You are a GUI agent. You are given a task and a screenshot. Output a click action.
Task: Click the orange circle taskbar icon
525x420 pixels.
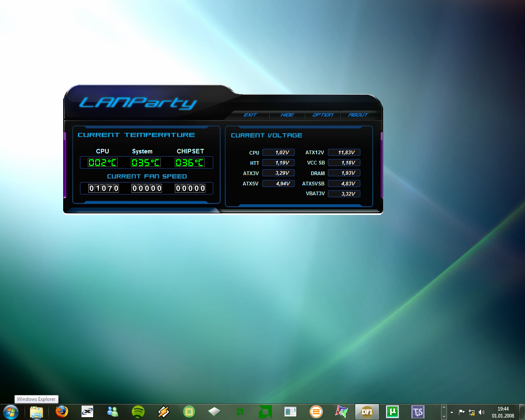click(316, 411)
